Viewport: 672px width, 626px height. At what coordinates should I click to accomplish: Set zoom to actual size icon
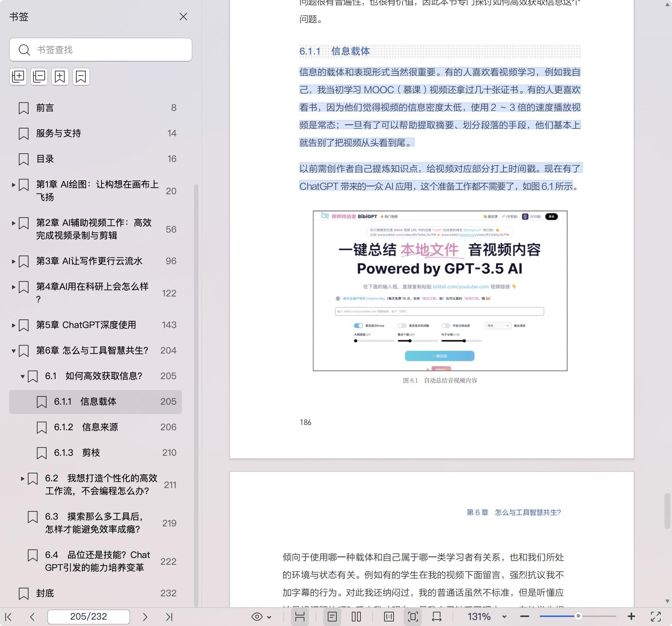point(389,617)
